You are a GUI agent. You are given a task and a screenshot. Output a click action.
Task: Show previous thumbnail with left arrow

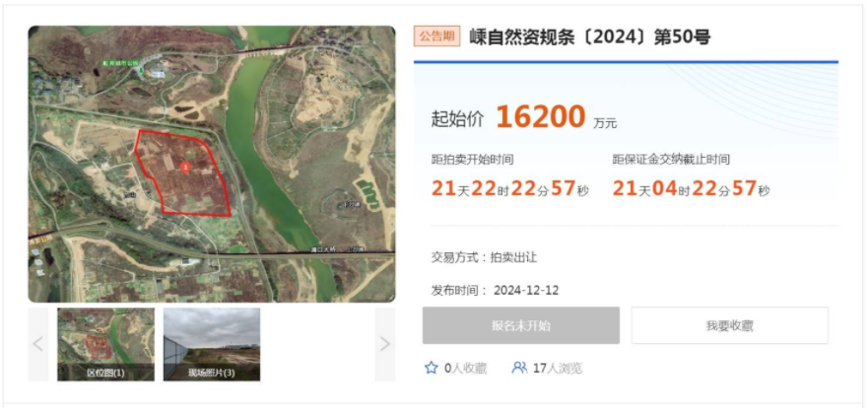pos(38,345)
